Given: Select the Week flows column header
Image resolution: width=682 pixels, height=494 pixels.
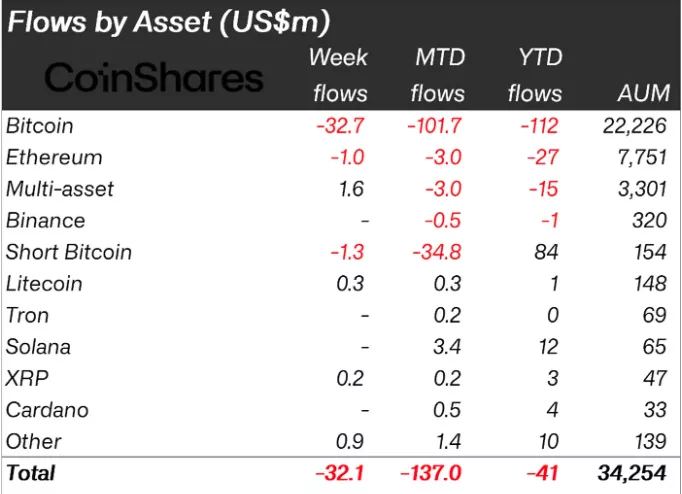Looking at the screenshot, I should pyautogui.click(x=339, y=75).
